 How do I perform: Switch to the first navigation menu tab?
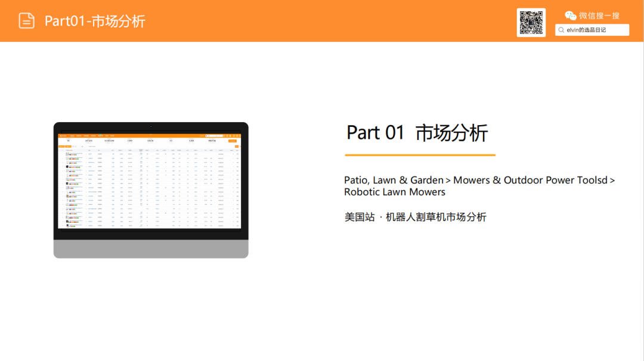coord(72,136)
